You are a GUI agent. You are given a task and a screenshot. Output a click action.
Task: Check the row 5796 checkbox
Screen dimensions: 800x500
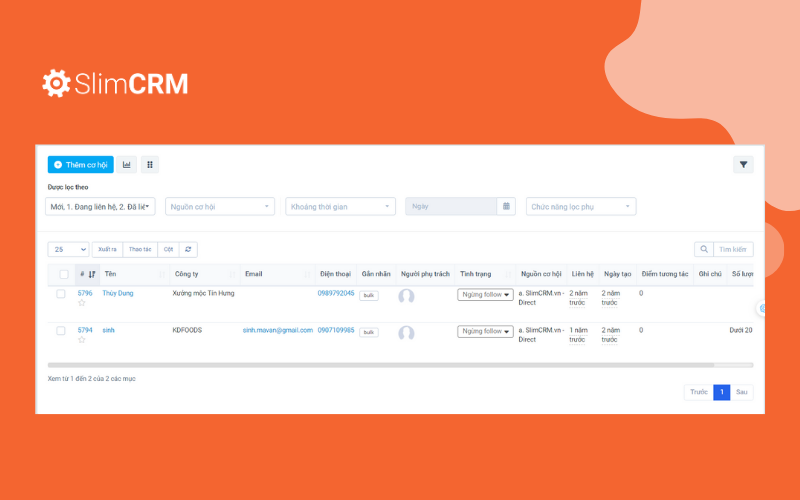[x=61, y=294]
